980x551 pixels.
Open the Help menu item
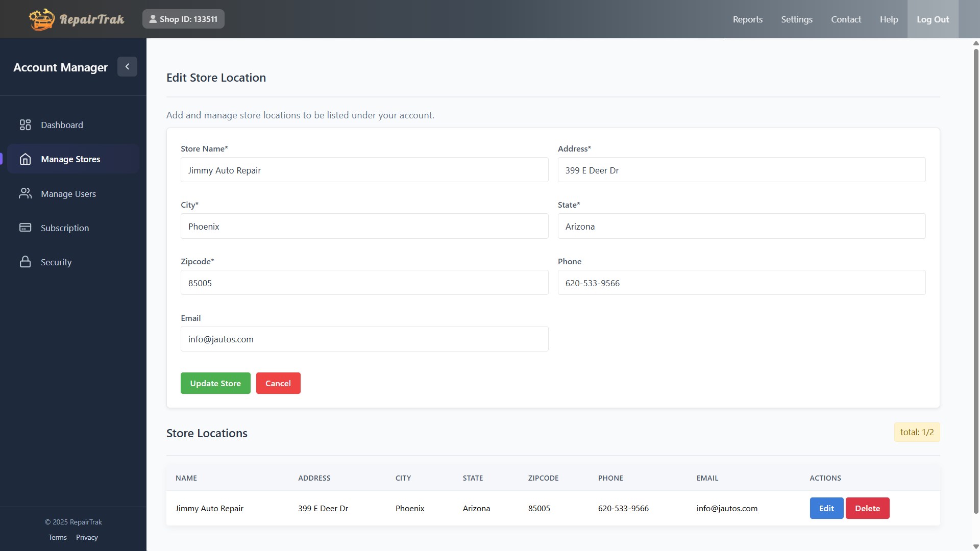tap(888, 19)
